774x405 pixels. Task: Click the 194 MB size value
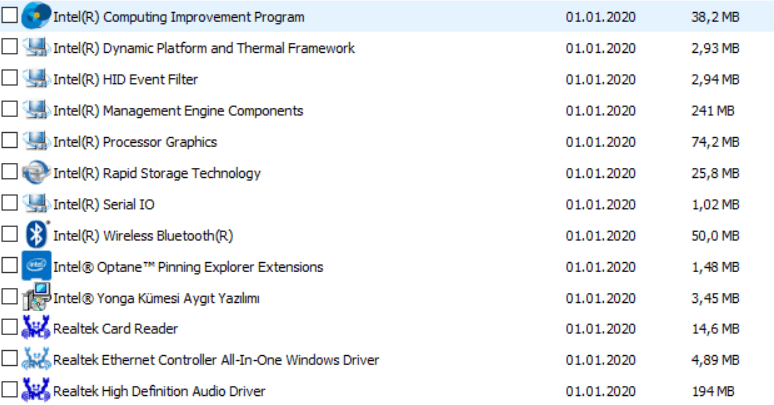point(713,391)
